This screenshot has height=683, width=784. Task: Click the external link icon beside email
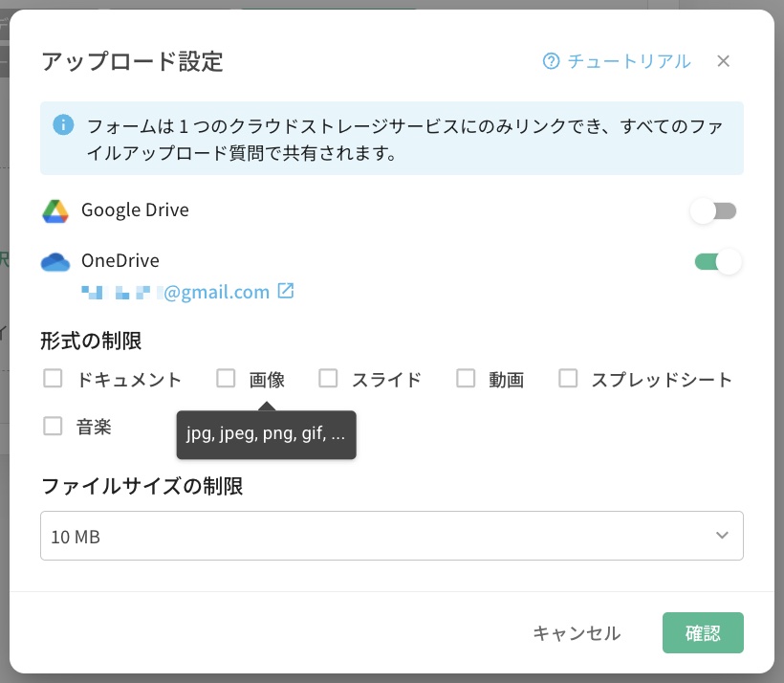tap(286, 291)
